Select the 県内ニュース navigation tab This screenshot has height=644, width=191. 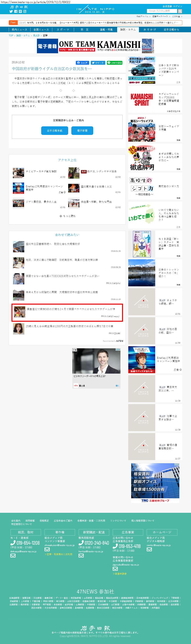click(19, 30)
